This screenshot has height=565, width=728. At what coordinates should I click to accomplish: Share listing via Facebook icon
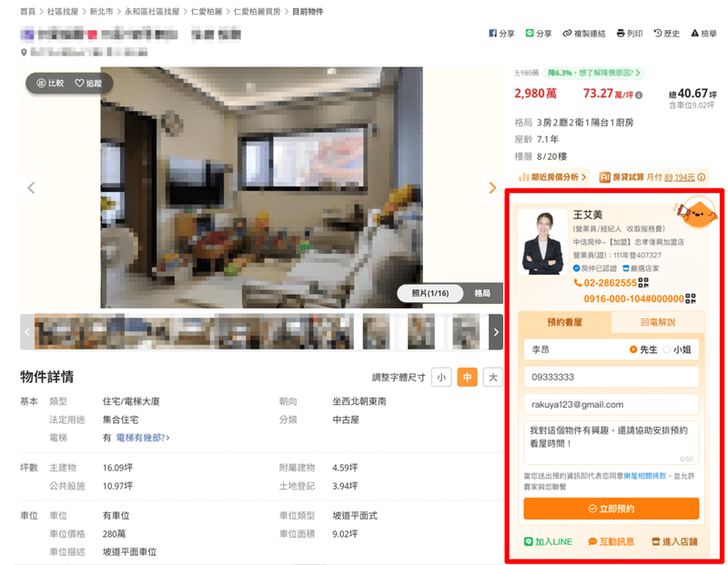click(501, 34)
